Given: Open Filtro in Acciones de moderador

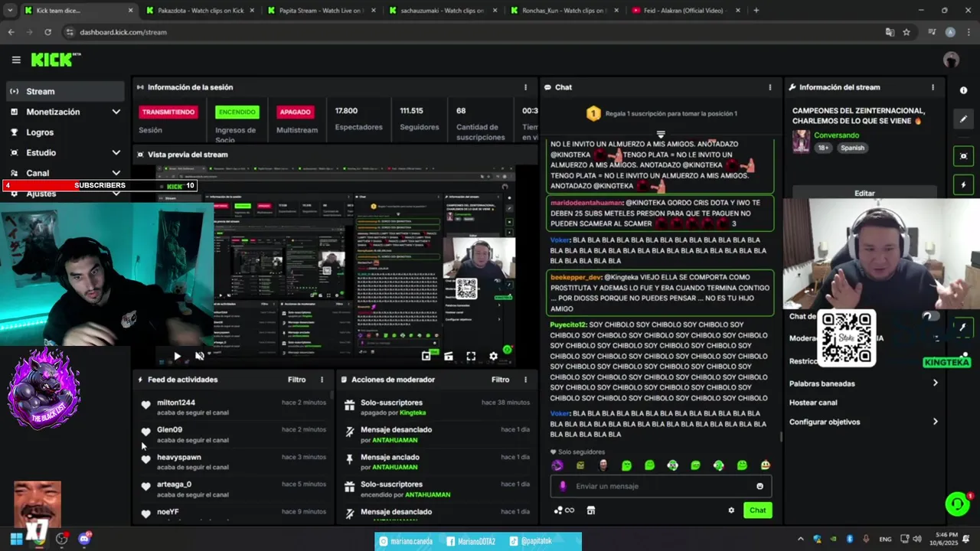Looking at the screenshot, I should click(500, 380).
